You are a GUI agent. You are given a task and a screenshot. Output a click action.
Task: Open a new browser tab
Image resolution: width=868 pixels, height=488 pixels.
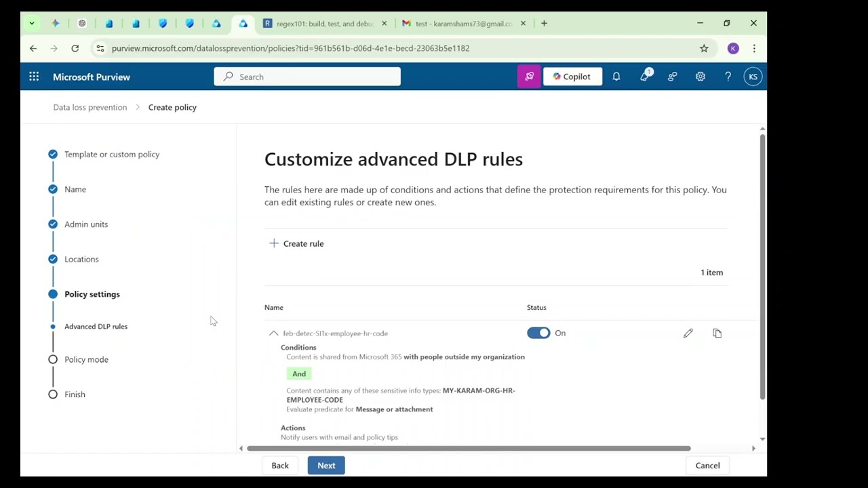point(544,23)
